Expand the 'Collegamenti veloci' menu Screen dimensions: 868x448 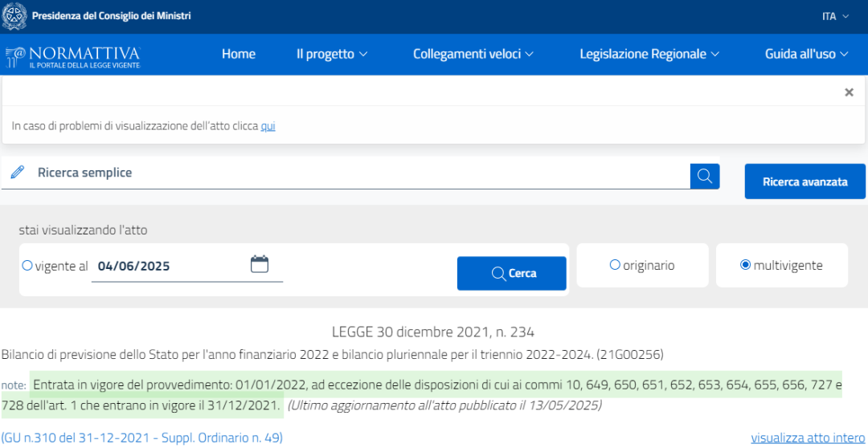point(473,55)
